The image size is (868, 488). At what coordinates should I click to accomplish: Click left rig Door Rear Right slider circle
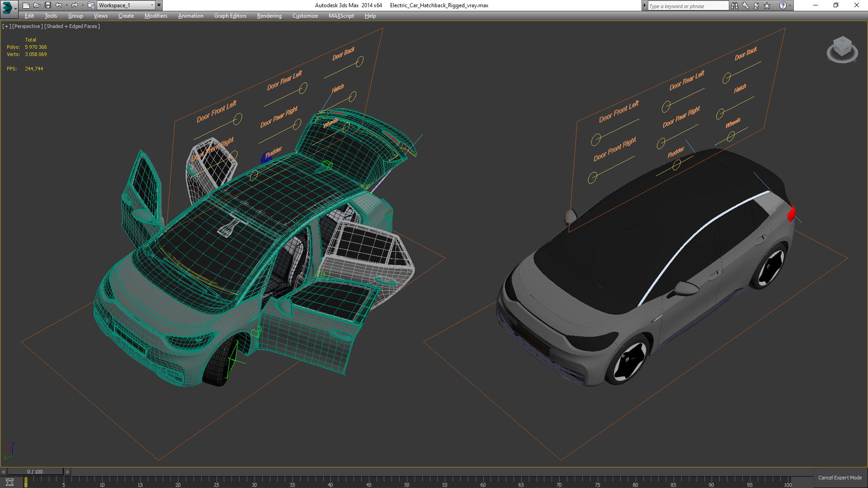click(x=297, y=124)
